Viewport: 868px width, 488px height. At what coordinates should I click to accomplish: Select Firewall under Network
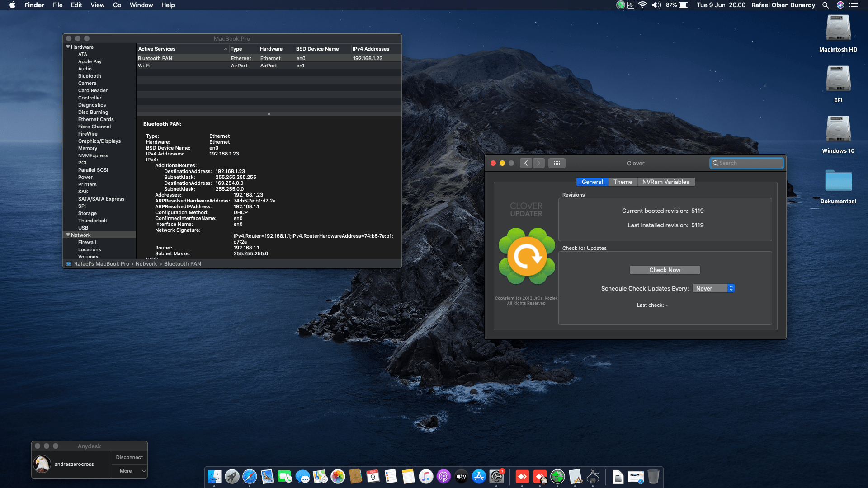pos(87,242)
